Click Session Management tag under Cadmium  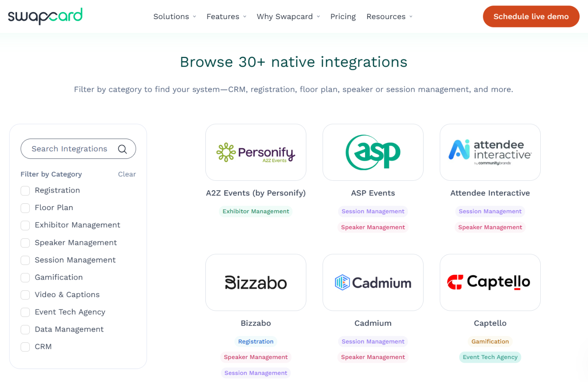point(373,342)
